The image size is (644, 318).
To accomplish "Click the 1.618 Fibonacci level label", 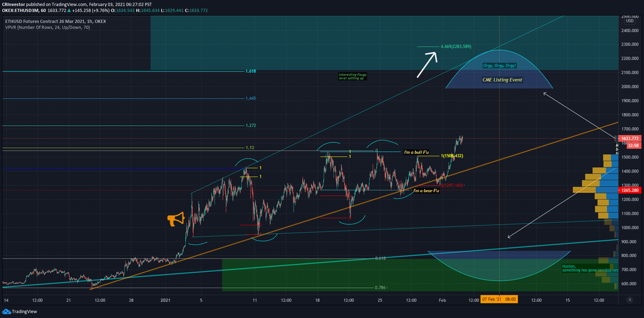I will tap(250, 71).
